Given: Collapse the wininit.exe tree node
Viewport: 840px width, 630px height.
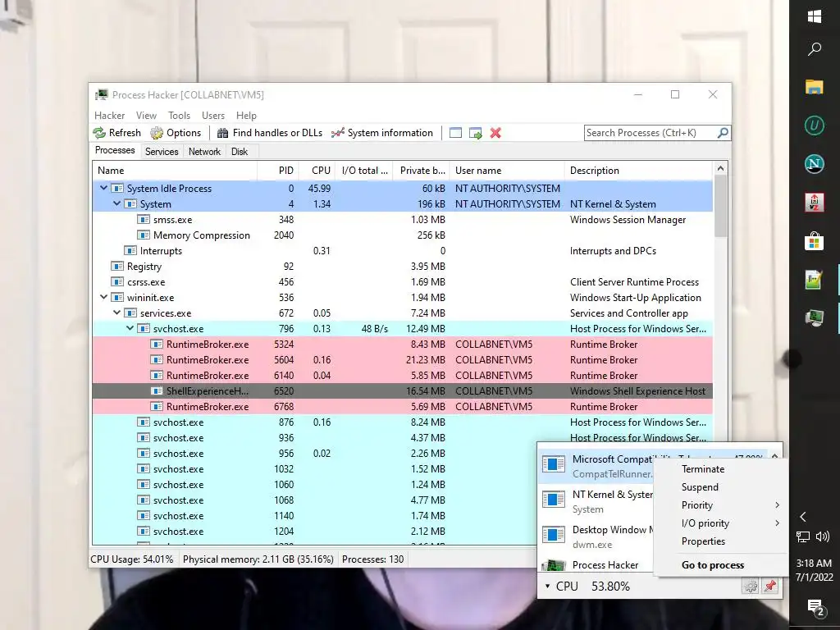Looking at the screenshot, I should click(104, 297).
